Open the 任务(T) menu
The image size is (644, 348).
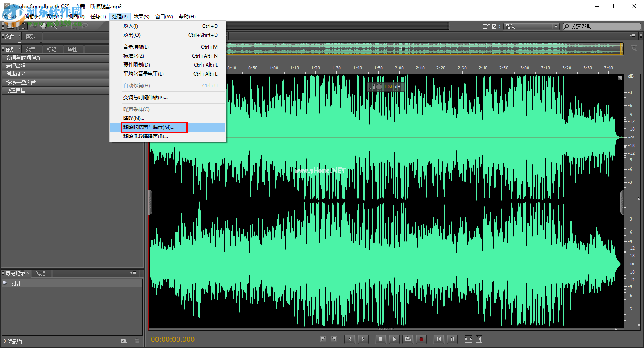(98, 17)
